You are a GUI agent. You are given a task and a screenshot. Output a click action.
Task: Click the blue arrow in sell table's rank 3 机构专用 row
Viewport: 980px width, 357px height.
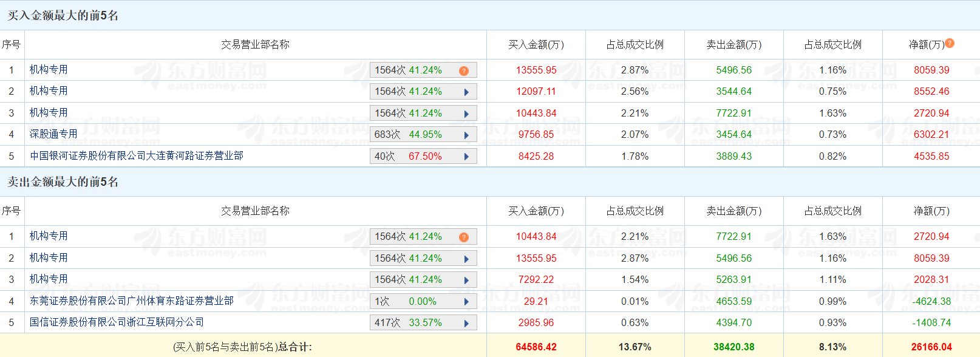click(x=466, y=280)
